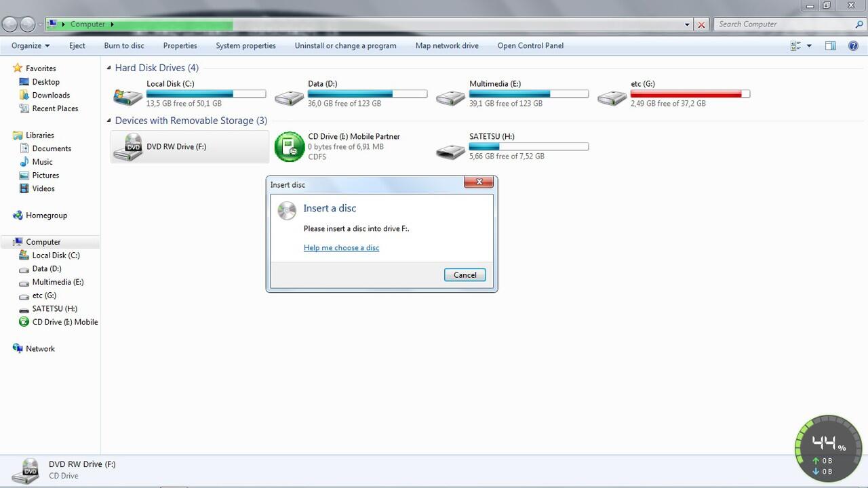Open the address bar history dropdown
The image size is (868, 488).
click(x=688, y=24)
